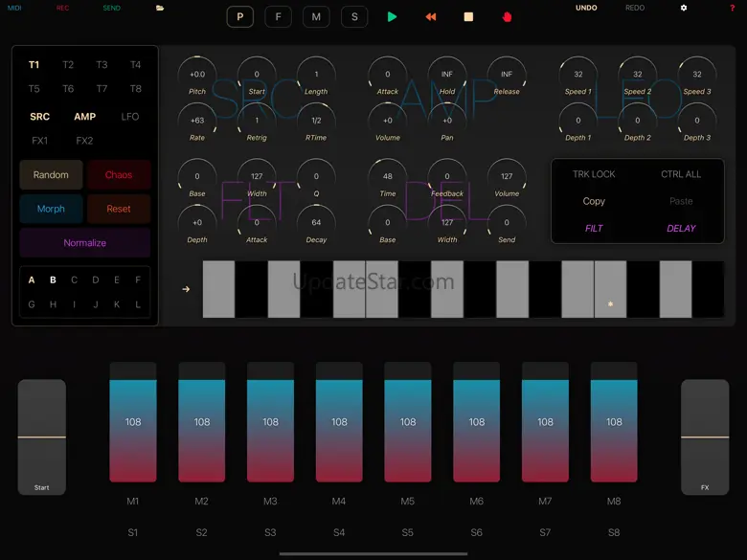The width and height of the screenshot is (747, 560).
Task: Click REDO
Action: 635,8
